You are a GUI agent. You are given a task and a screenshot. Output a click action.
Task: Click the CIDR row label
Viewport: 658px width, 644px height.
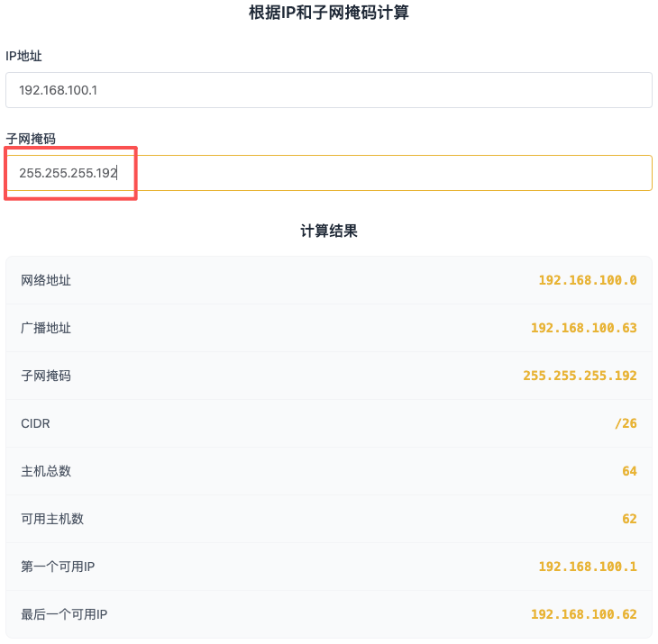[x=35, y=423]
